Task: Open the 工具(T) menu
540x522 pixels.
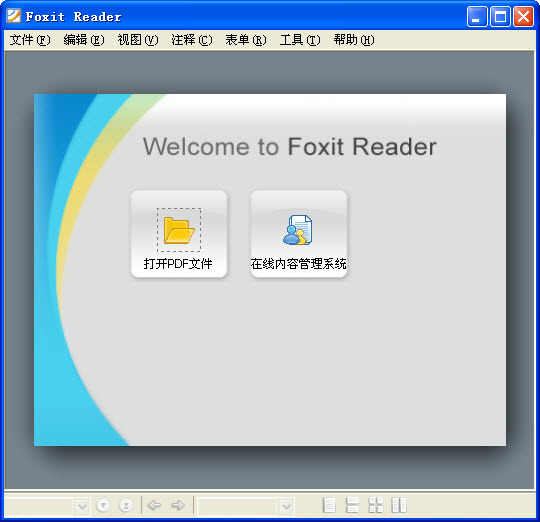Action: click(x=300, y=40)
